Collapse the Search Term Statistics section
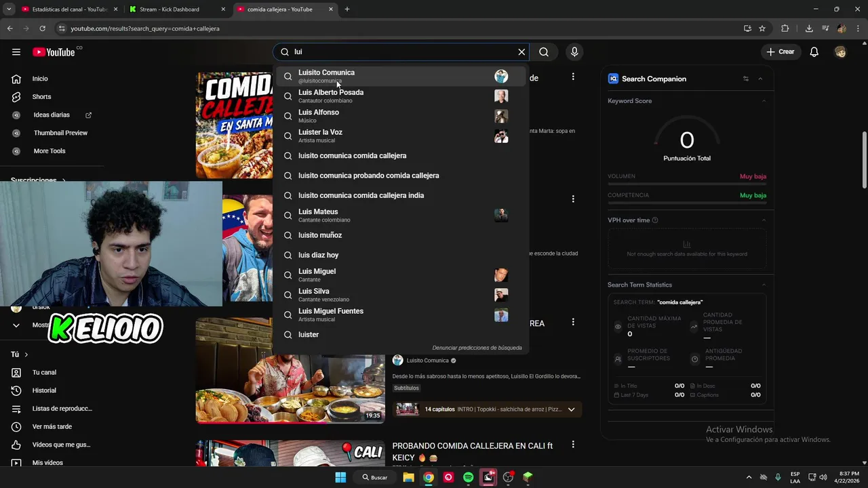The width and height of the screenshot is (868, 488). point(764,285)
